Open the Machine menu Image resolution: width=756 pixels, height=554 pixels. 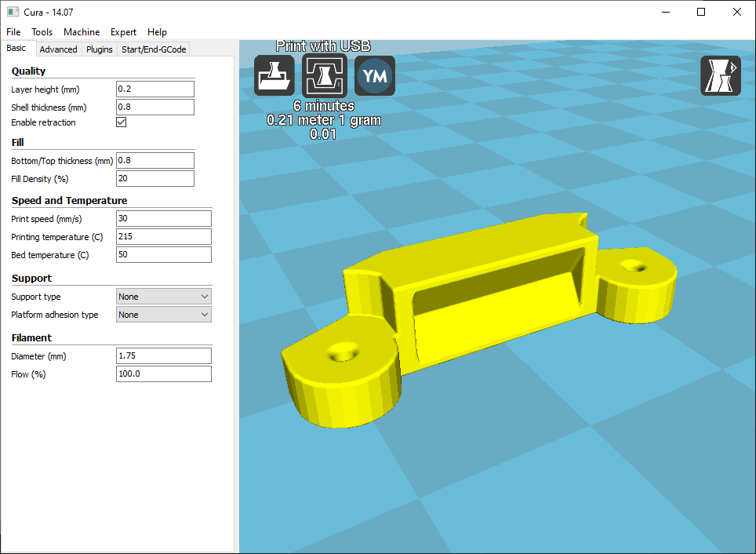point(82,32)
